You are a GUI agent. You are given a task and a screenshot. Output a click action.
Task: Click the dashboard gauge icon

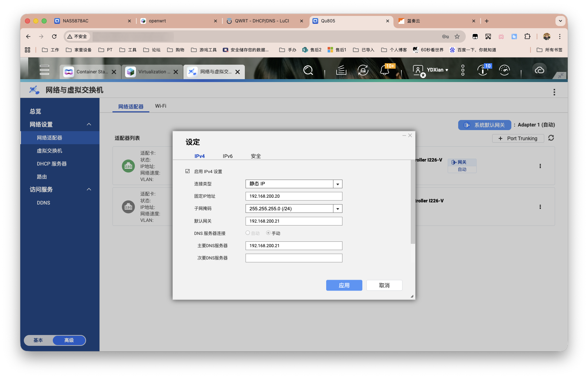(504, 70)
